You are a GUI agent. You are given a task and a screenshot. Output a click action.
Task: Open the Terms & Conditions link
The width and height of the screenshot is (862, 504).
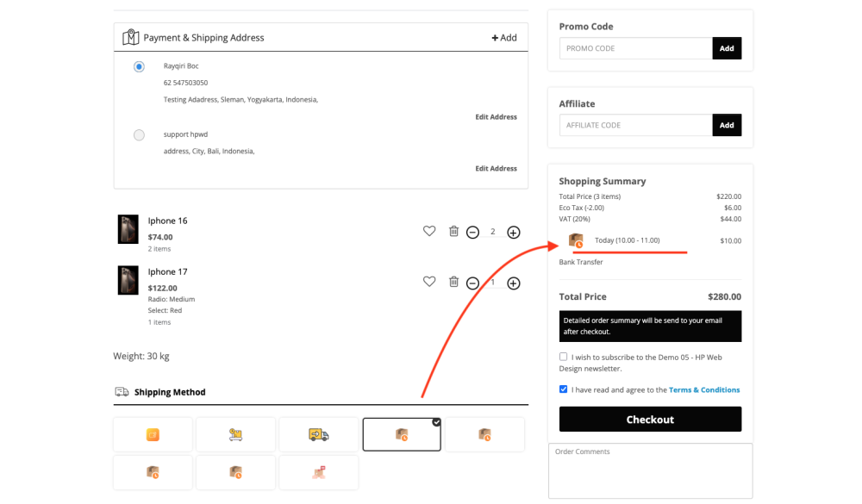pos(704,390)
